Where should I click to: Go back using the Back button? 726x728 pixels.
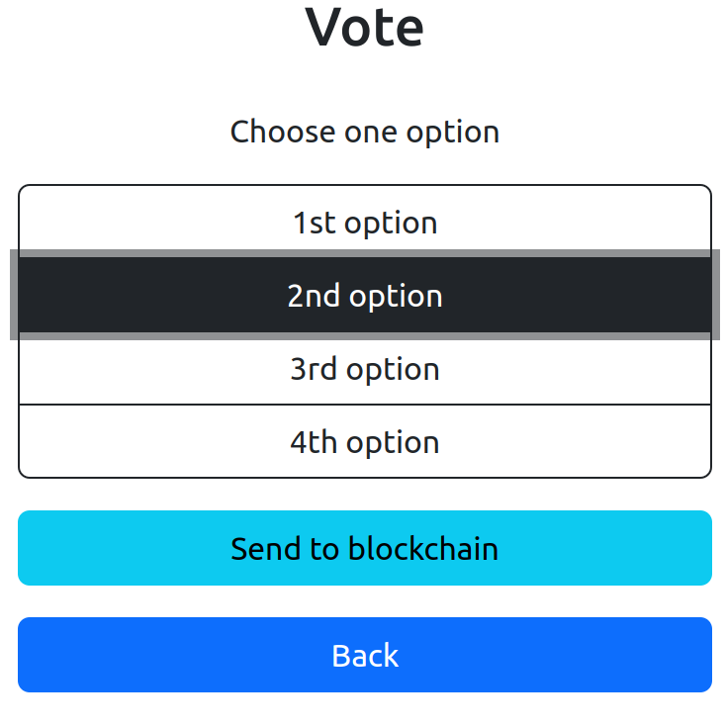tap(364, 655)
